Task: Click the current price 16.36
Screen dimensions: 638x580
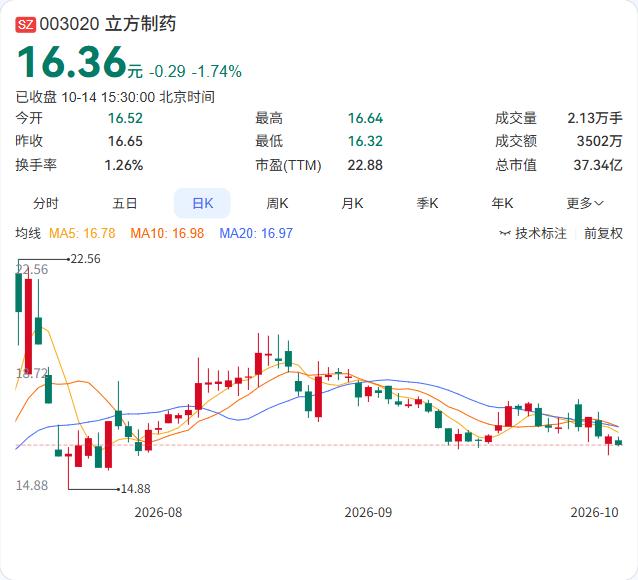Action: [71, 62]
